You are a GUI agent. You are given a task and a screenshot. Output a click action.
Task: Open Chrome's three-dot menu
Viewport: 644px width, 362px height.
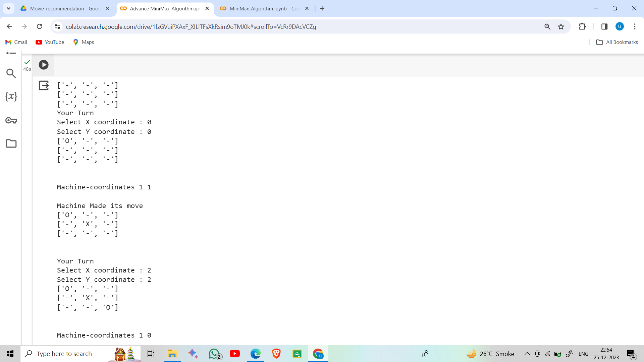coord(635,26)
